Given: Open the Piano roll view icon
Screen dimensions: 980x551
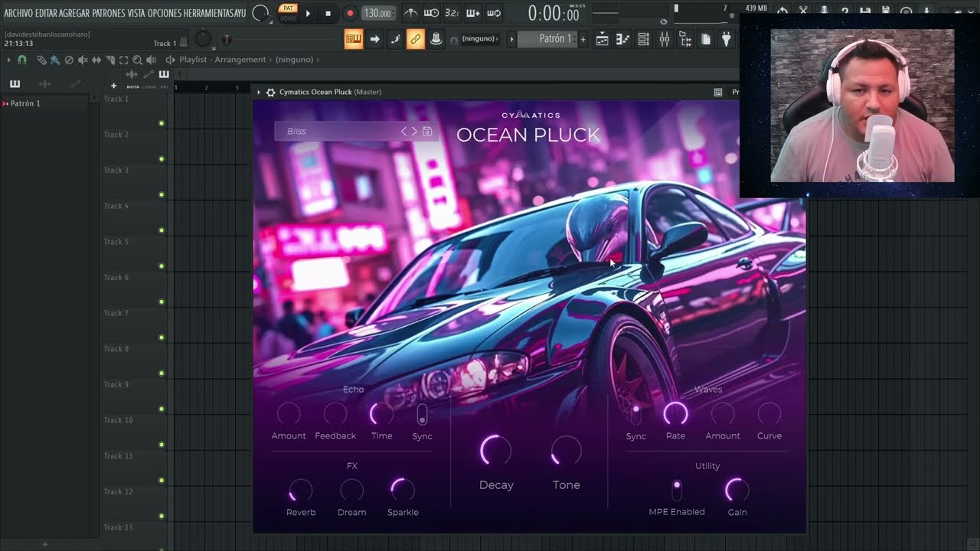Looking at the screenshot, I should coord(623,39).
